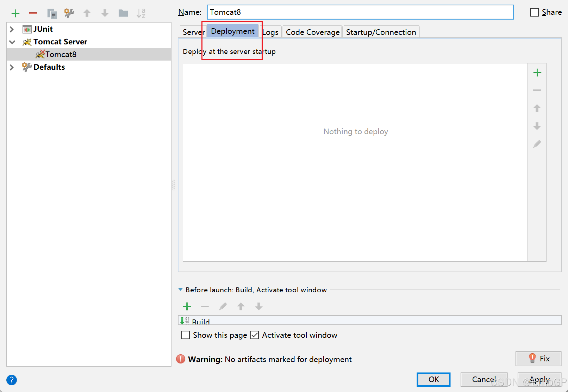The width and height of the screenshot is (568, 392).
Task: Create a new configuration folder
Action: [123, 13]
